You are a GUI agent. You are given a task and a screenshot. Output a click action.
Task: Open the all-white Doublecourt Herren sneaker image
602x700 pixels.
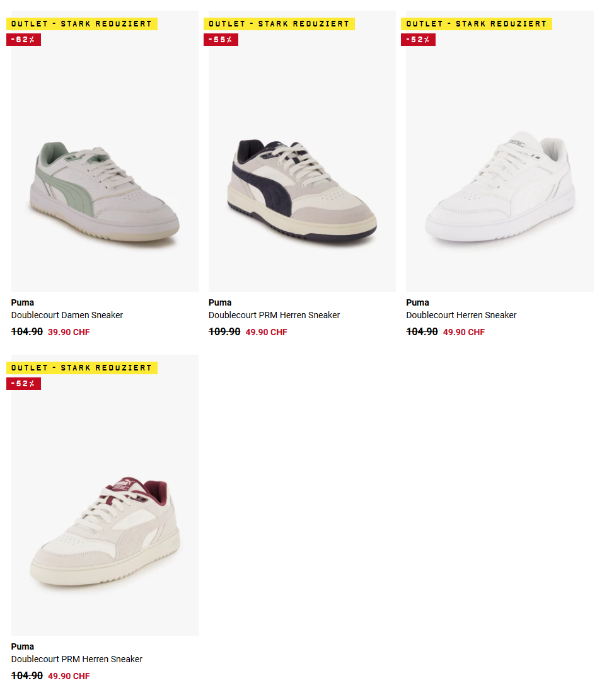500,151
